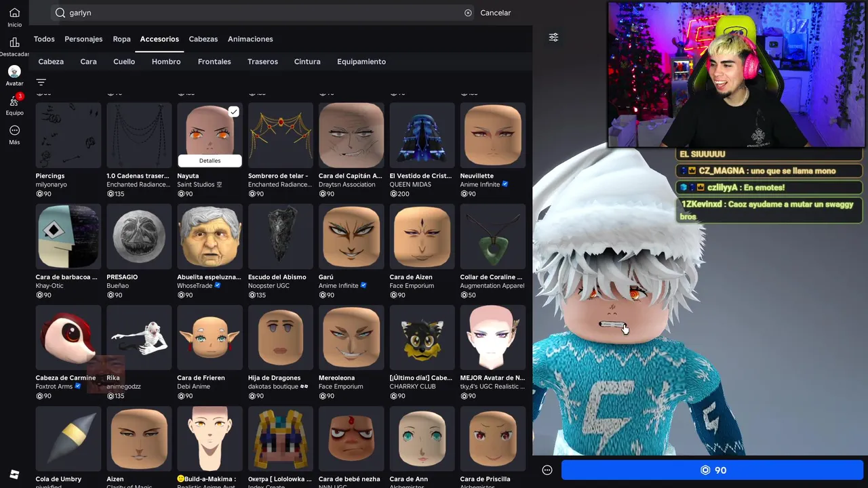
Task: Select Cara de Aizen thumbnail
Action: tap(422, 237)
